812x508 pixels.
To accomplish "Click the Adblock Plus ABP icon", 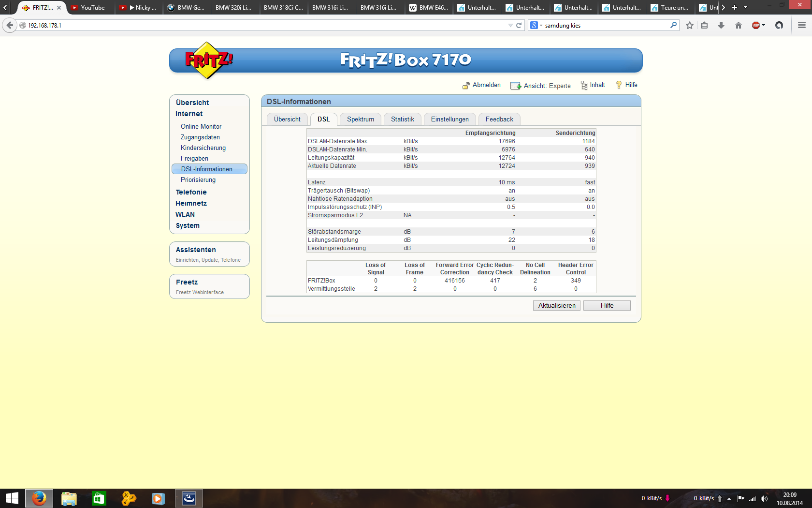I will 756,25.
